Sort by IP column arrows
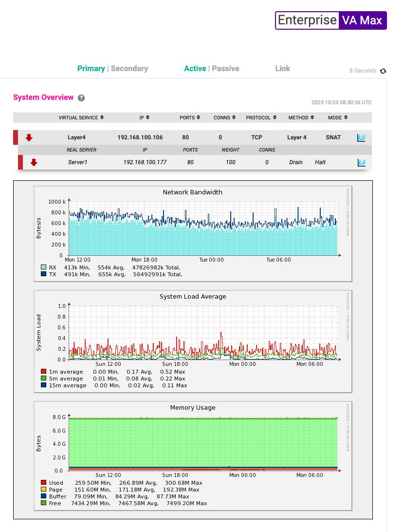This screenshot has height=532, width=404. point(147,117)
